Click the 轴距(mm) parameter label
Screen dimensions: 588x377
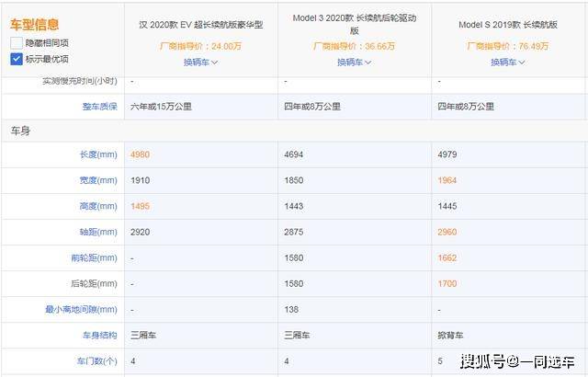[x=98, y=233]
